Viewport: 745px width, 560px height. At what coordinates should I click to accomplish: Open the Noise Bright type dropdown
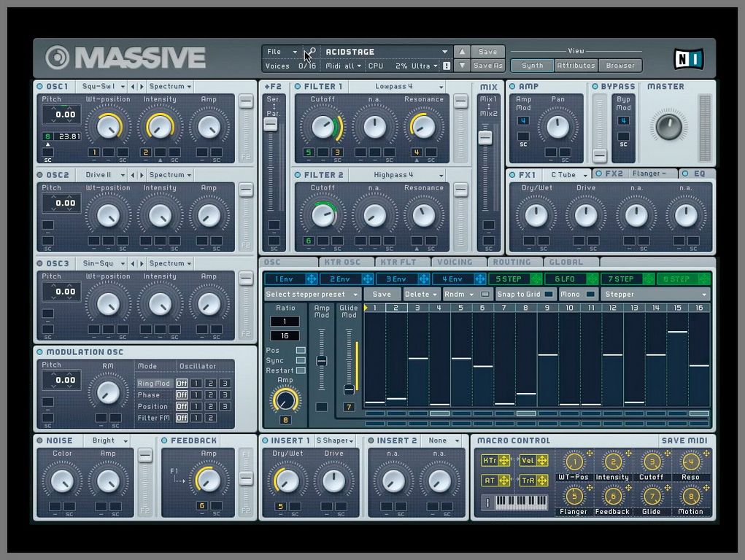pos(109,440)
